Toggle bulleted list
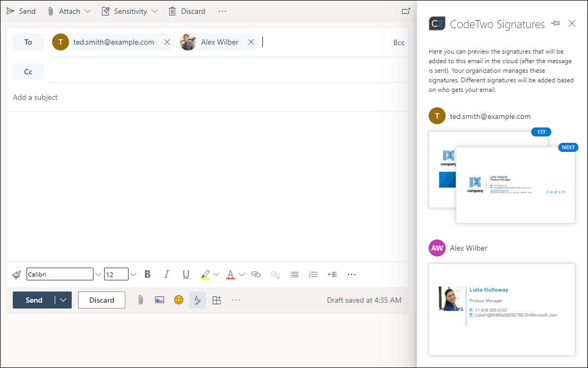Screen dimensions: 588x368 pyautogui.click(x=294, y=275)
